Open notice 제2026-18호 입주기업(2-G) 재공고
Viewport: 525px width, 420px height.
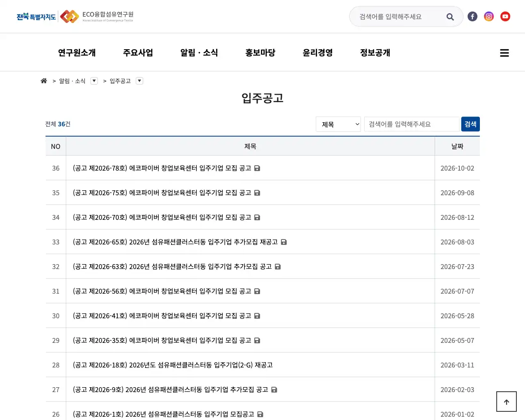(173, 365)
